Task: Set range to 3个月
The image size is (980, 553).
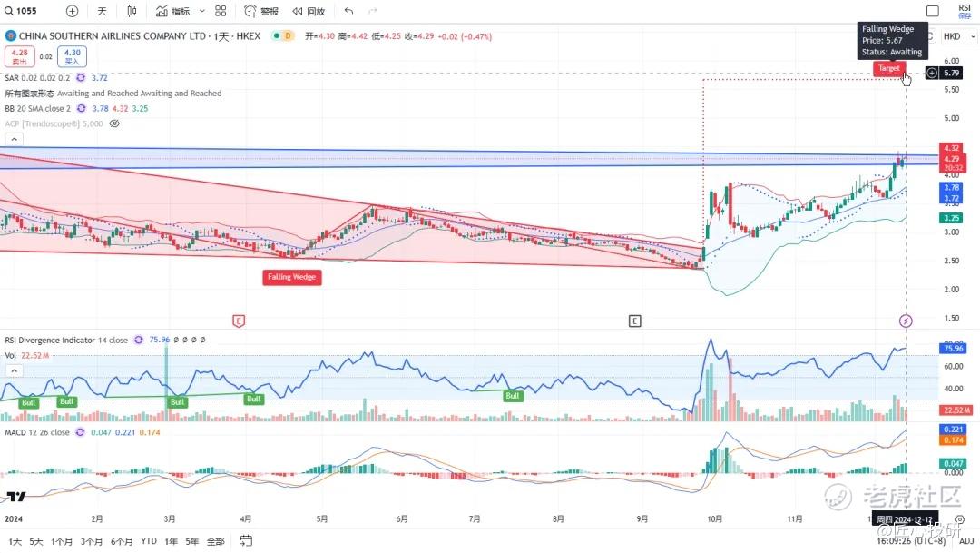Action: pyautogui.click(x=92, y=541)
